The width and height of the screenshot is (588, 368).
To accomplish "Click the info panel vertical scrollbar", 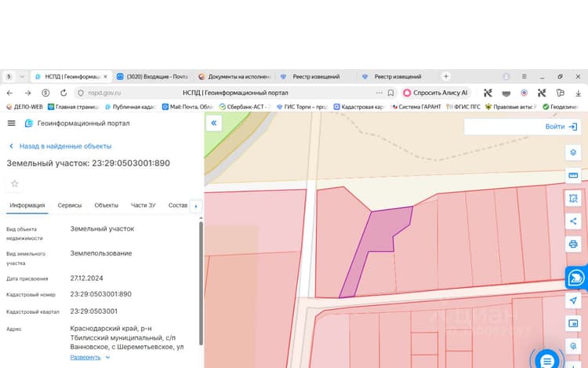I will [201, 283].
